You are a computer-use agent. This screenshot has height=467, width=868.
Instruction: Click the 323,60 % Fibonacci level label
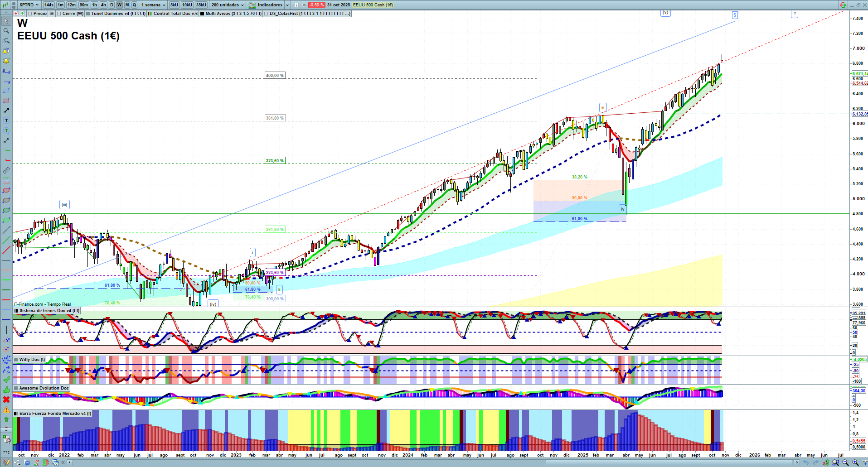(x=275, y=161)
